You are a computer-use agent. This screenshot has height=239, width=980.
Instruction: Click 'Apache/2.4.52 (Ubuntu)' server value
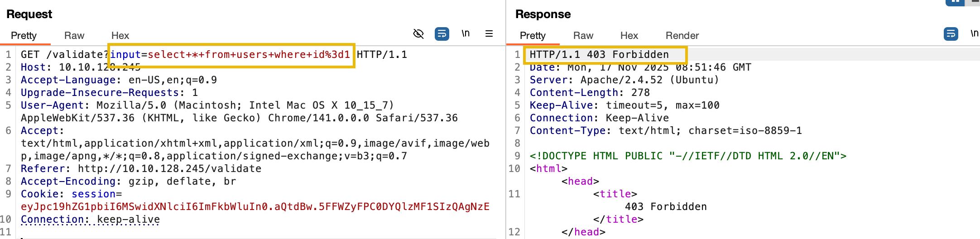coord(650,80)
